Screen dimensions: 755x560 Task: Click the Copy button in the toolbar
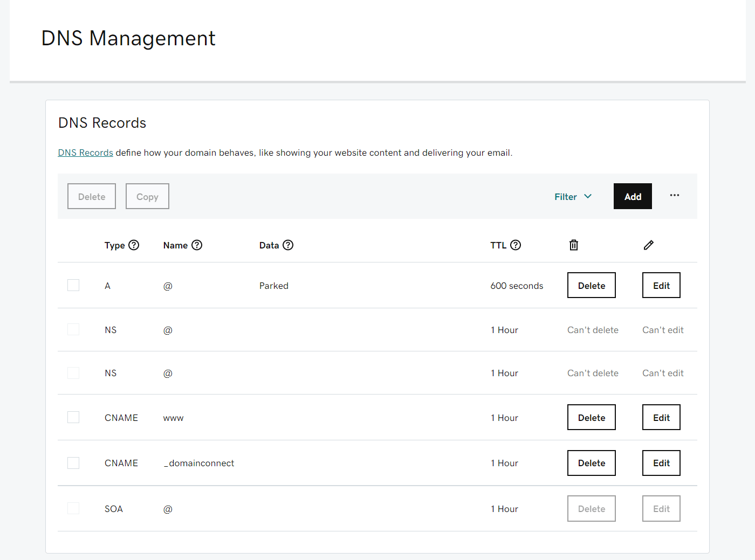147,197
